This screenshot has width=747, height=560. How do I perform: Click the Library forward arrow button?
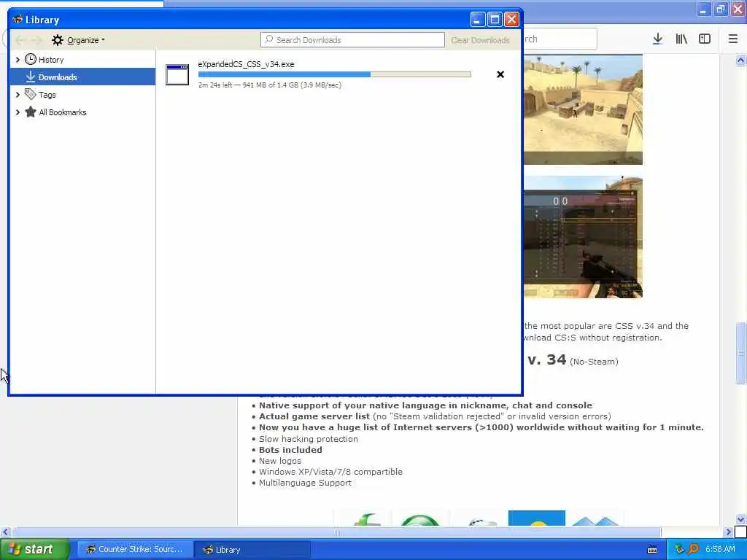tap(36, 40)
